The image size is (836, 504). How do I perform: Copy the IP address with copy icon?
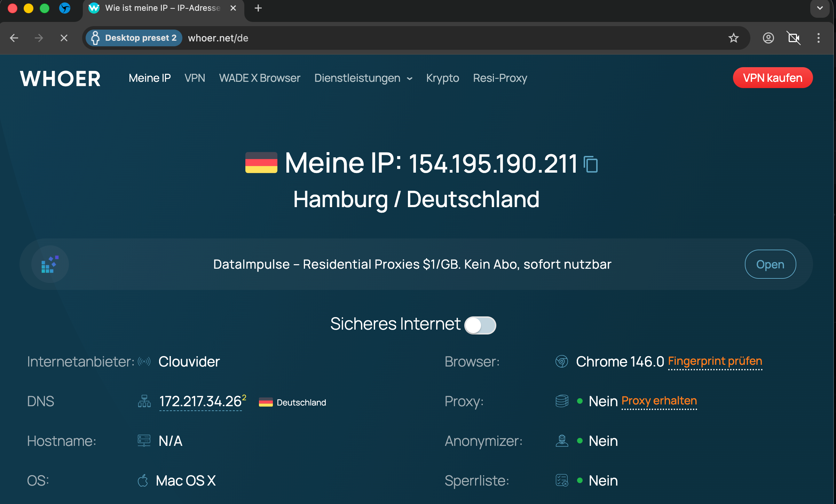click(591, 164)
